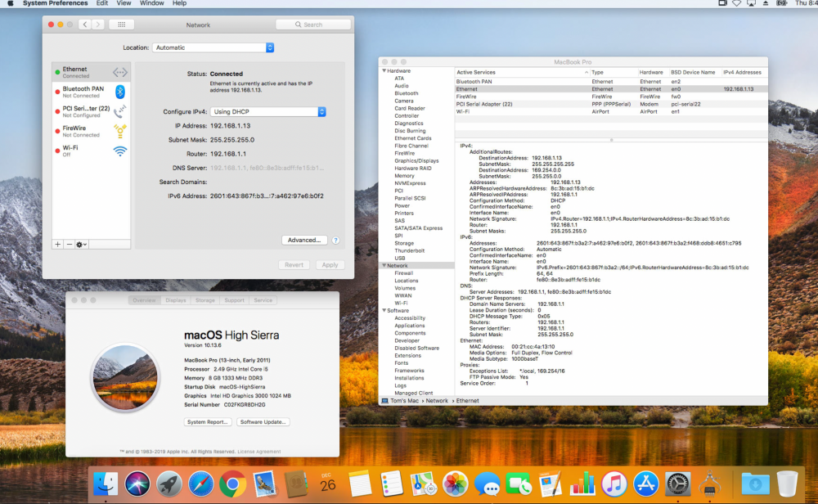Launch Google Chrome from the Dock
Image resolution: width=818 pixels, height=504 pixels.
(x=232, y=484)
